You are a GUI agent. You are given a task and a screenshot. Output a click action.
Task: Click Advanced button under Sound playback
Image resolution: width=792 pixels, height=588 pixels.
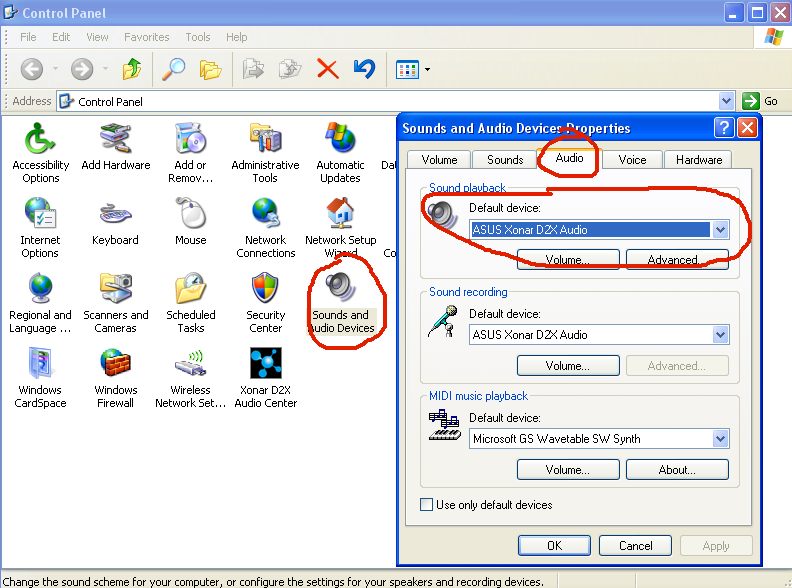677,260
